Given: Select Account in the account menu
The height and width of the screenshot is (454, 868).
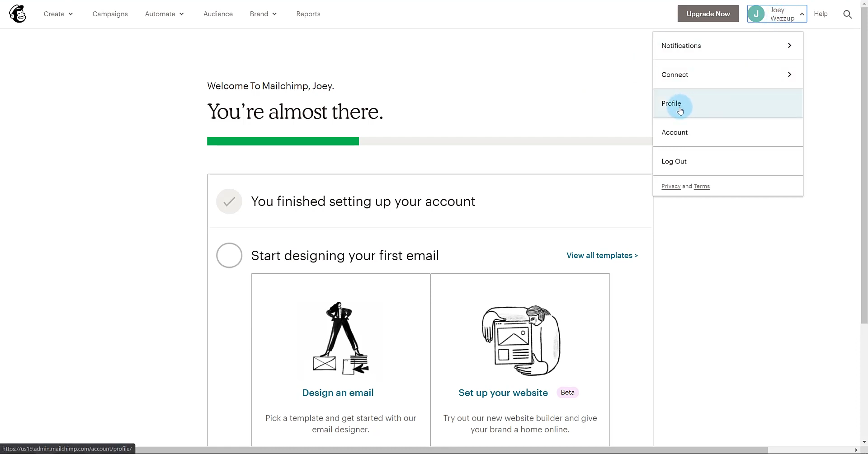Looking at the screenshot, I should point(728,132).
